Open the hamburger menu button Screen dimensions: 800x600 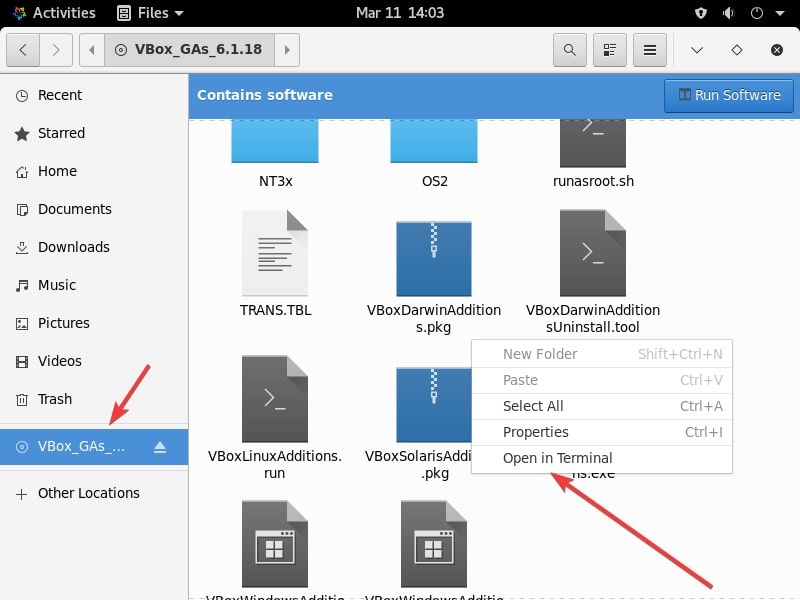(649, 50)
